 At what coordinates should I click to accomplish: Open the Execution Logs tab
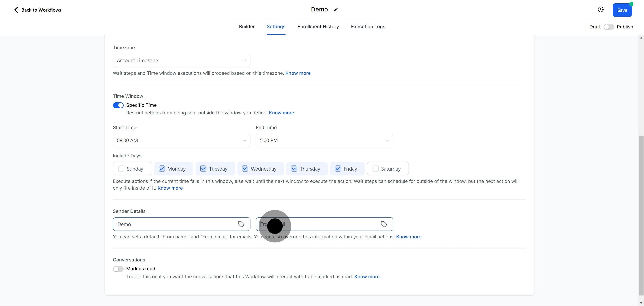(x=368, y=26)
